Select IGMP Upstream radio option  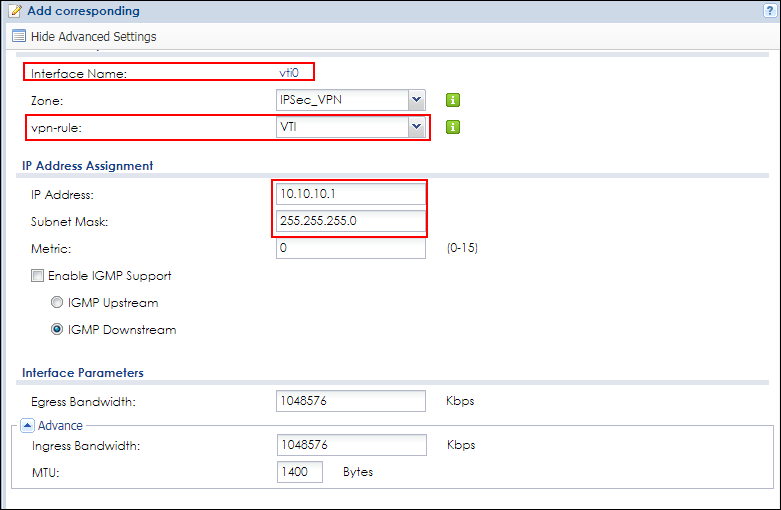pyautogui.click(x=57, y=303)
